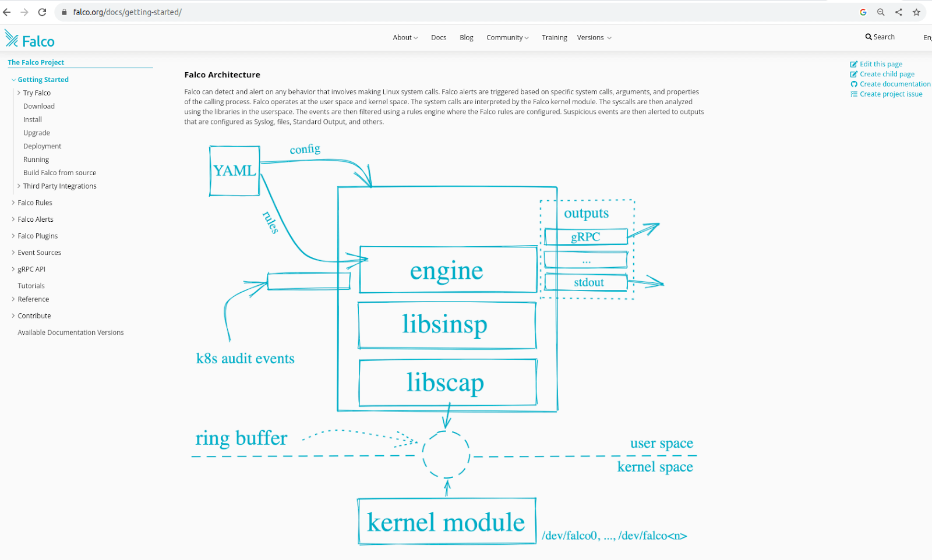Image resolution: width=932 pixels, height=560 pixels.
Task: Click the share icon in address bar
Action: [x=899, y=12]
